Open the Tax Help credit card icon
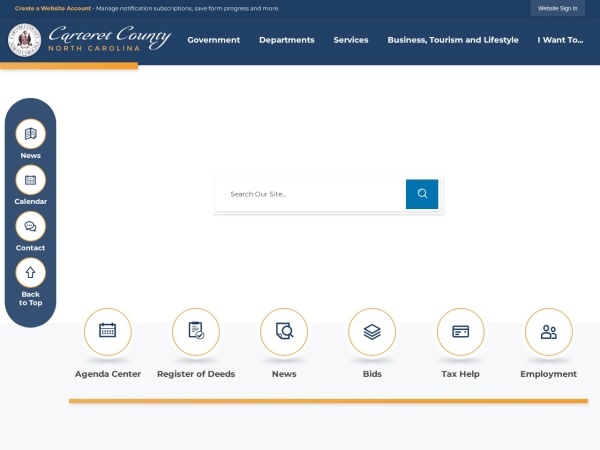 (x=461, y=332)
